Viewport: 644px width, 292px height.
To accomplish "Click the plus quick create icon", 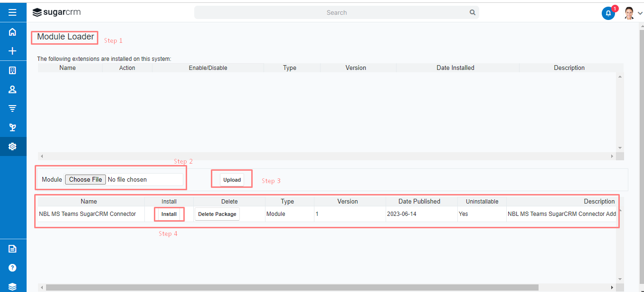I will 13,51.
